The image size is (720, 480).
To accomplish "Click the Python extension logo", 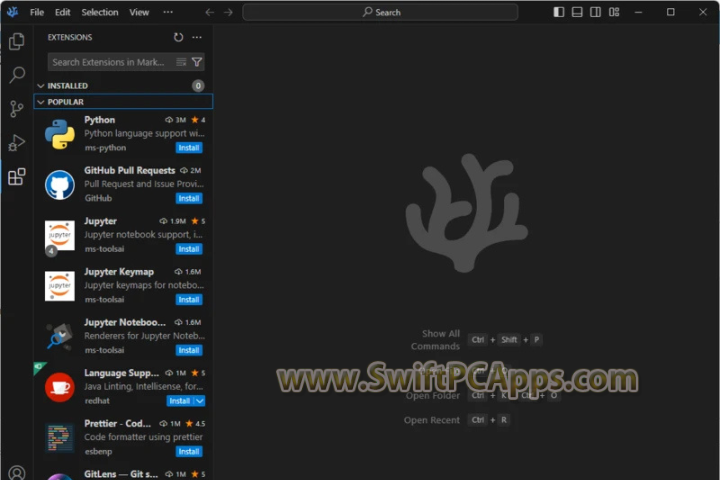I will coord(60,134).
